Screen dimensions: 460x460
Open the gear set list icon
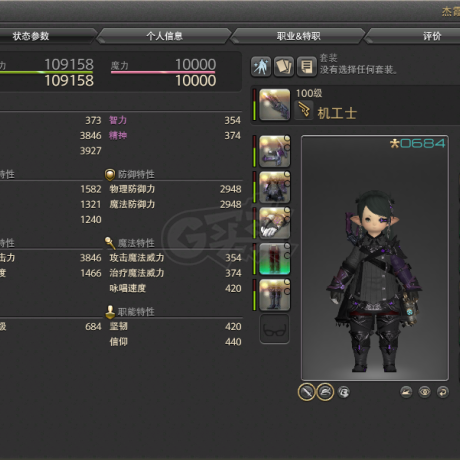307,66
